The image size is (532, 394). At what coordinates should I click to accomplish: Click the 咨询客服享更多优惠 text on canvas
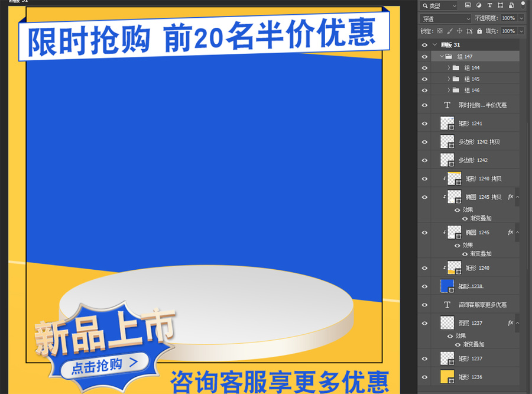click(279, 382)
